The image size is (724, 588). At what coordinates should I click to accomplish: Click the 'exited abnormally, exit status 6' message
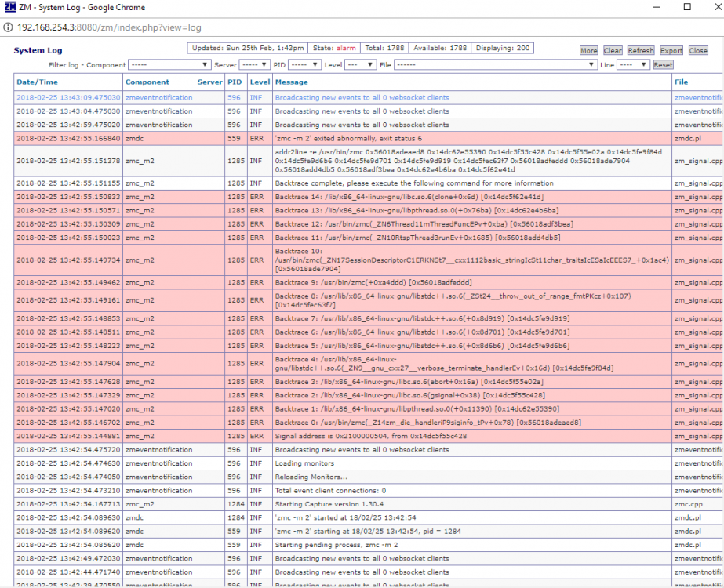(348, 139)
